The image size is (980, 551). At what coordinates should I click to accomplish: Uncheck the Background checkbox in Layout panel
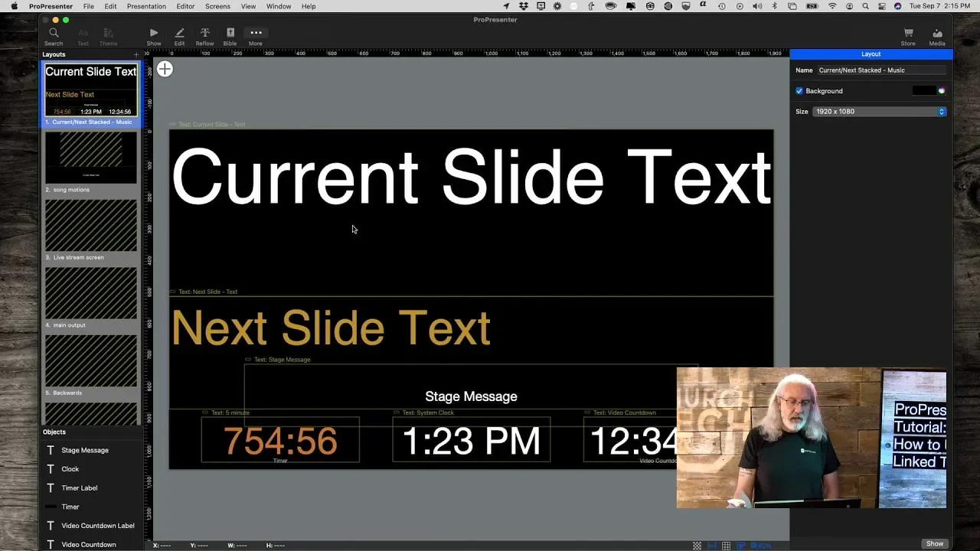click(799, 90)
